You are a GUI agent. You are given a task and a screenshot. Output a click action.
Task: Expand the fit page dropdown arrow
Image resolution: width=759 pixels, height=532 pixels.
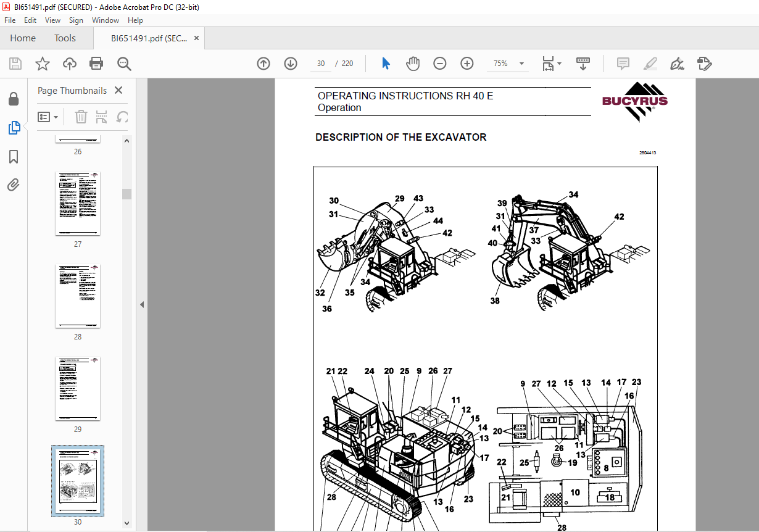(x=559, y=63)
